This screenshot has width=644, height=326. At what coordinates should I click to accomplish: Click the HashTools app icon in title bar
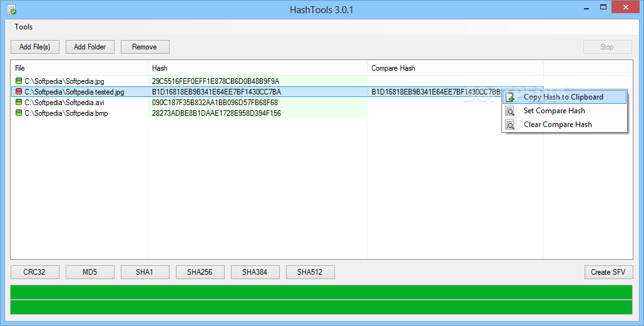pos(11,9)
